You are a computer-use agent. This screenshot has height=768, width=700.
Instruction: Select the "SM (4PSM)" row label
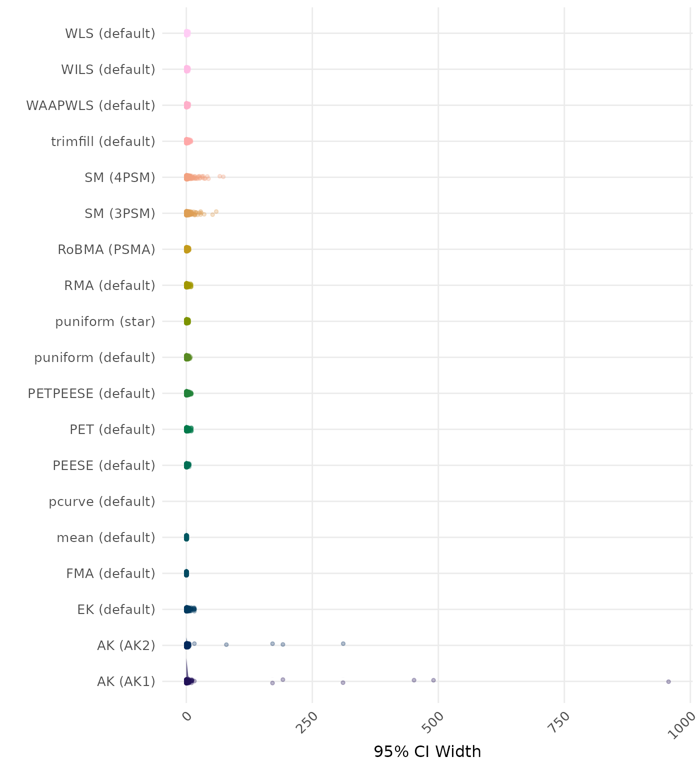click(x=120, y=177)
